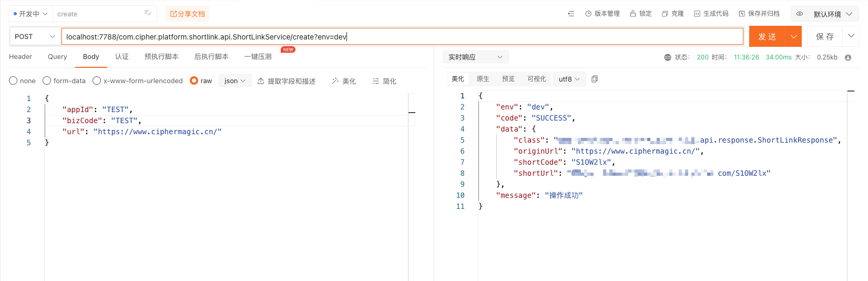Click 保存并归档 save and archive
Screen dimensions: 868x281
pyautogui.click(x=759, y=14)
